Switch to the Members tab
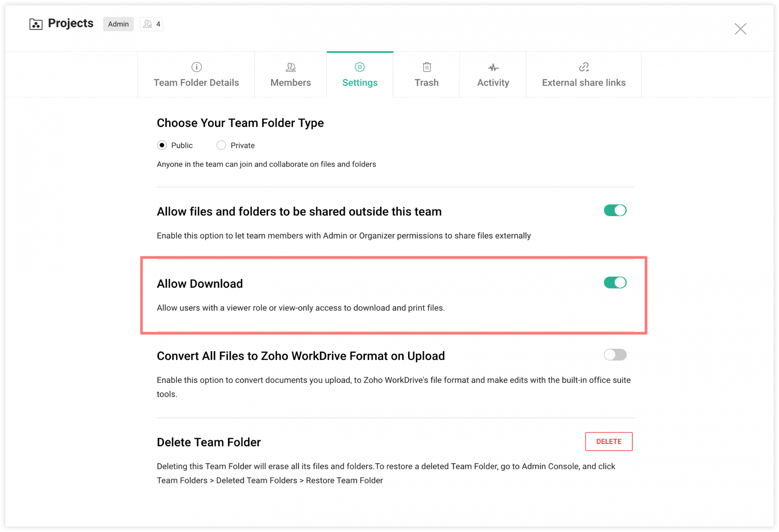 (x=290, y=75)
